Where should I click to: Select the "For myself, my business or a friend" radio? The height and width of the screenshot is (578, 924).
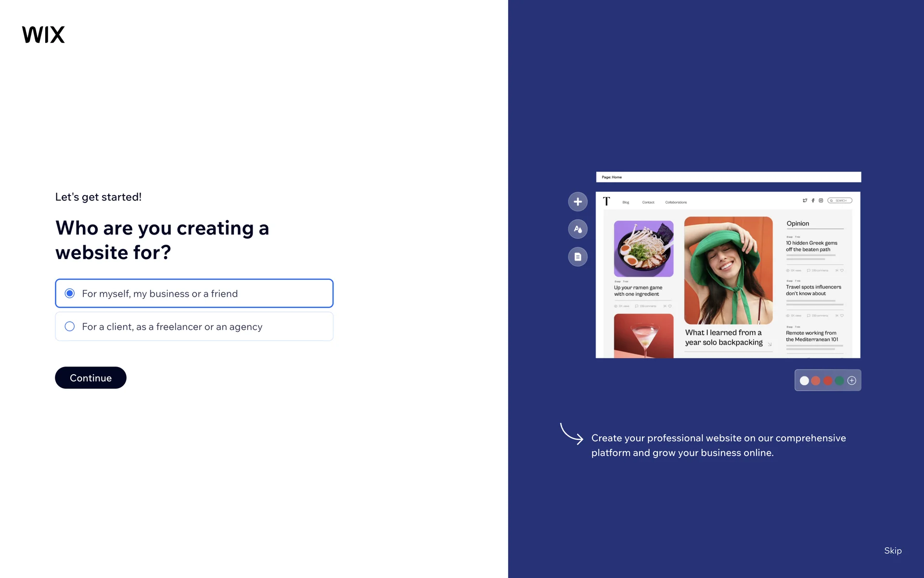70,293
